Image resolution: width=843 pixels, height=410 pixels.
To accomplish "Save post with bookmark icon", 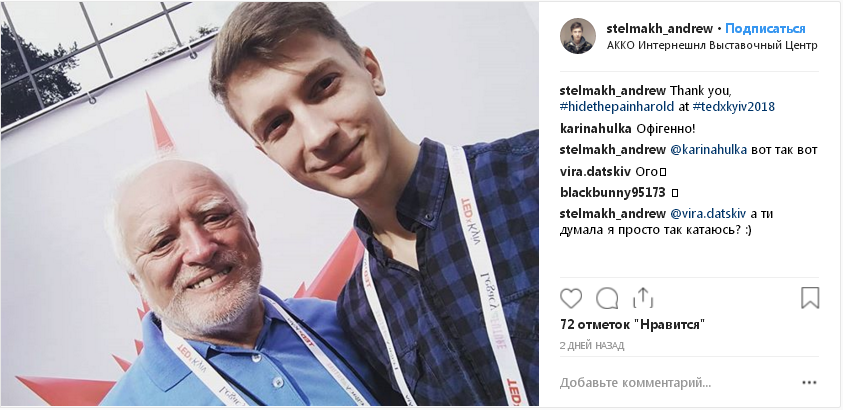I will coord(810,298).
